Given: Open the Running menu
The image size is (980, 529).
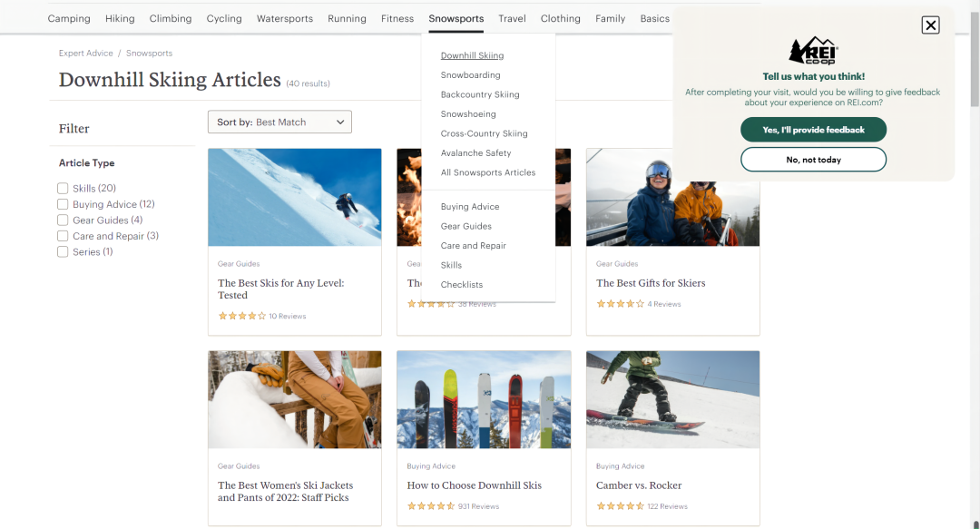Looking at the screenshot, I should coord(347,19).
